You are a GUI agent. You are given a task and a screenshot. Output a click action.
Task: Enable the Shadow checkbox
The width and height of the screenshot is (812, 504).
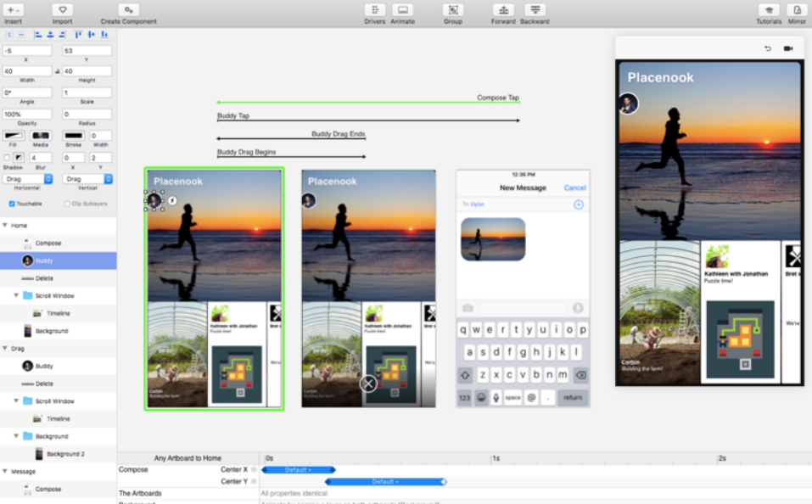coord(7,158)
